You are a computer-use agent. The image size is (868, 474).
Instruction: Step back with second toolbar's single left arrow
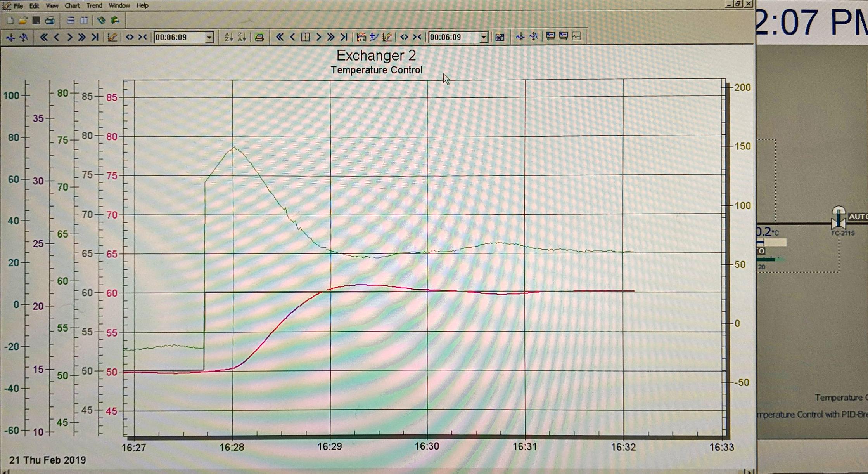point(292,37)
